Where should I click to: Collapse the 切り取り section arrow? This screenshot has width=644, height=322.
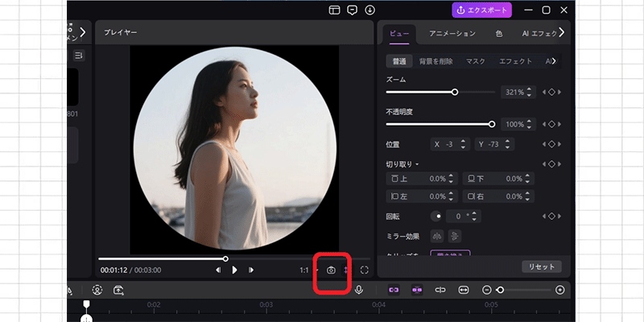(x=417, y=164)
